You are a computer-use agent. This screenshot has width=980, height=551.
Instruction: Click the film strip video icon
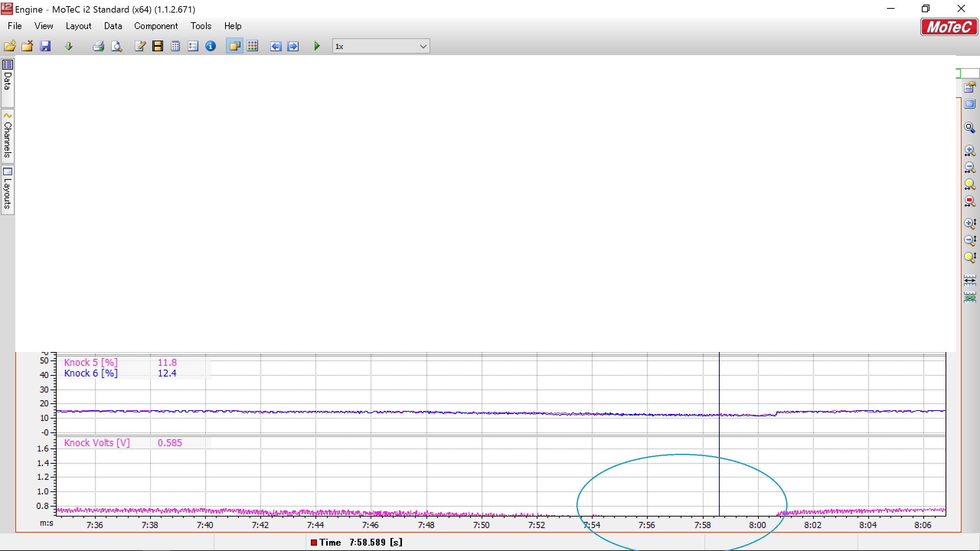point(158,46)
